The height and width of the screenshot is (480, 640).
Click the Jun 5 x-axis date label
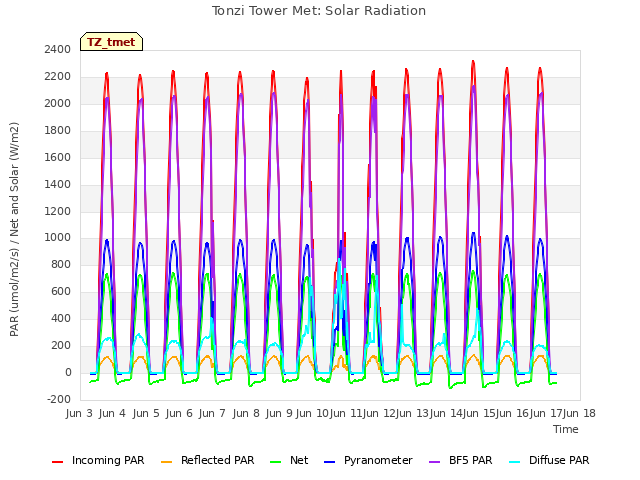click(146, 413)
